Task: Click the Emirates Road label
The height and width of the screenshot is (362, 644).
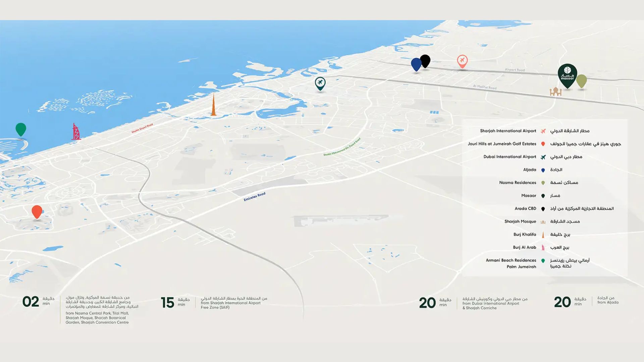Action: coord(254,197)
